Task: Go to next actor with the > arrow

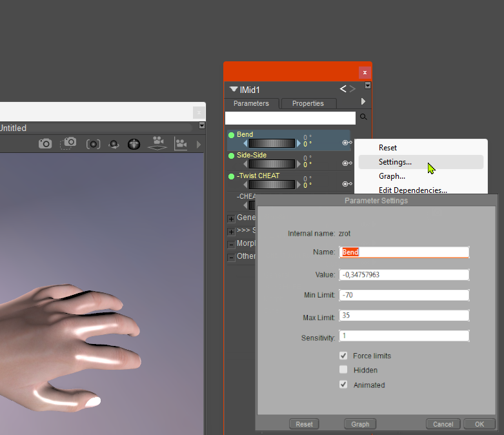Action: pos(352,88)
